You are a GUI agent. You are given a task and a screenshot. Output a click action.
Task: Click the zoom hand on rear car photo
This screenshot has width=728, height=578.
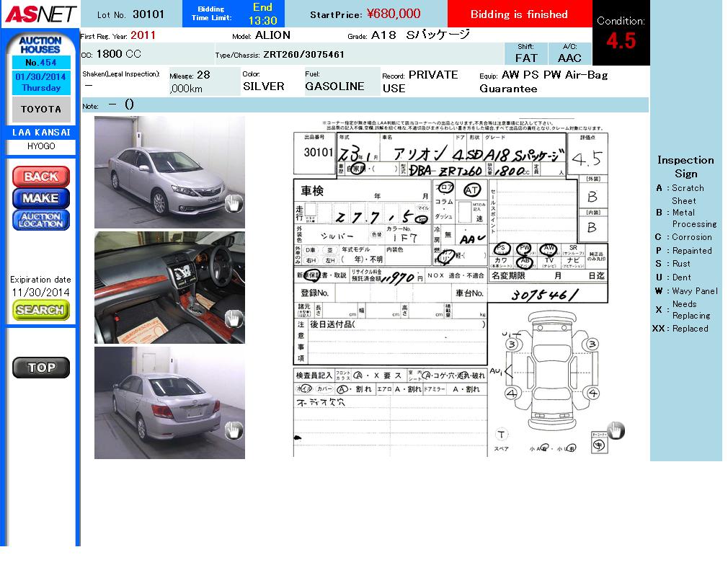coord(233,431)
